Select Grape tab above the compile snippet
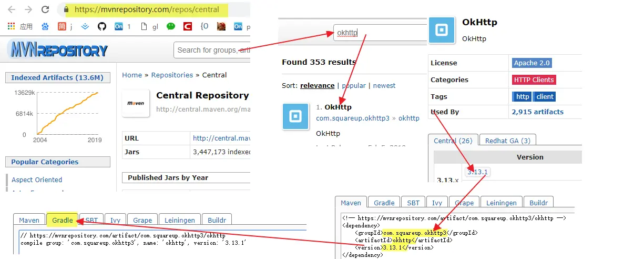Viewport: 644px width, 259px height. 142,220
